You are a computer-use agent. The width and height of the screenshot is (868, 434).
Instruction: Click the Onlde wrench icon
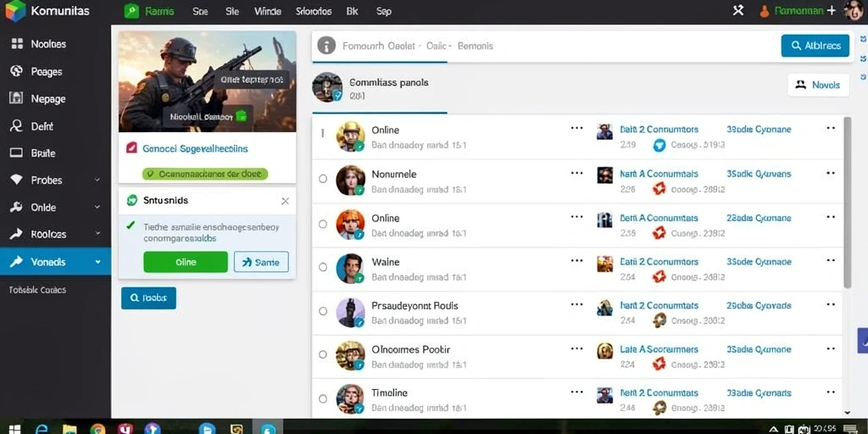tap(16, 207)
